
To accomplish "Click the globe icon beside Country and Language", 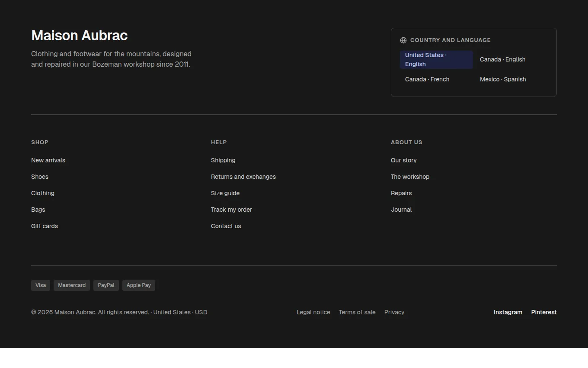I will [403, 40].
